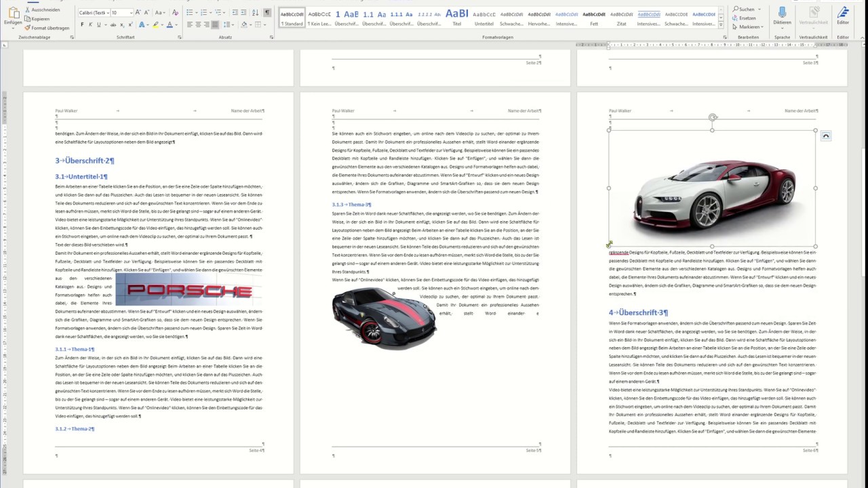Open layout options icon beside Bugatti picture
This screenshot has height=488, width=868.
point(825,136)
